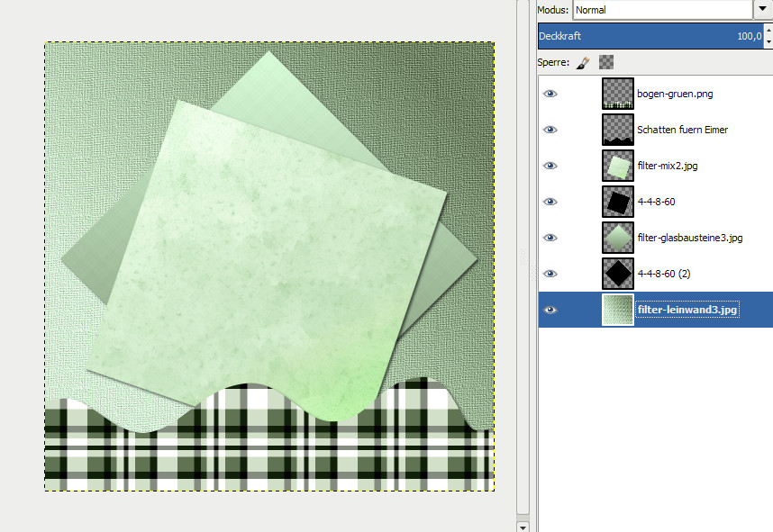Click the Deckkraft opacity slider
The height and width of the screenshot is (532, 773).
tap(649, 37)
